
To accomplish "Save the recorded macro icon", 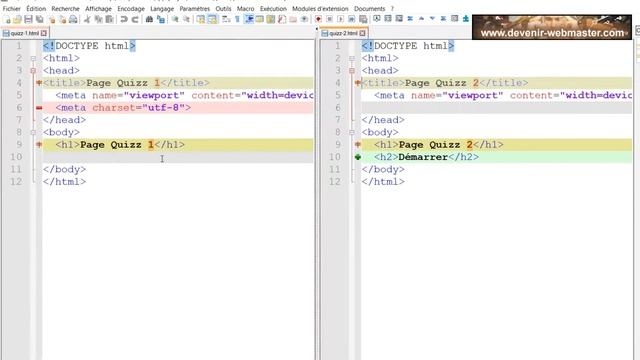I will pos(363,19).
